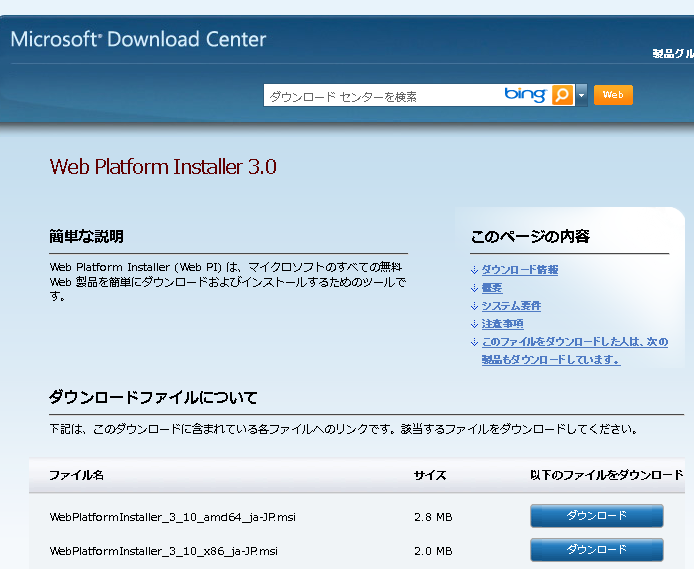This screenshot has height=569, width=694.
Task: Follow the 注意事項 link
Action: pos(502,324)
